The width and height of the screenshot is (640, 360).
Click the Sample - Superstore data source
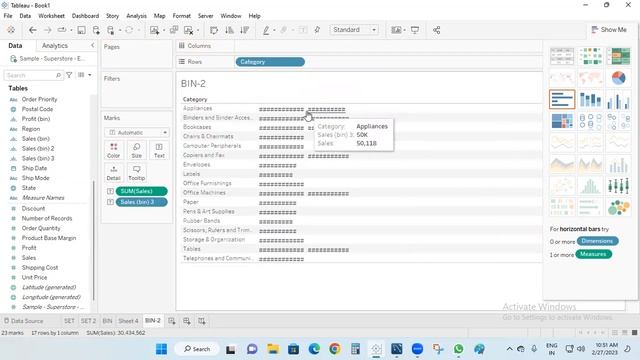click(49, 59)
